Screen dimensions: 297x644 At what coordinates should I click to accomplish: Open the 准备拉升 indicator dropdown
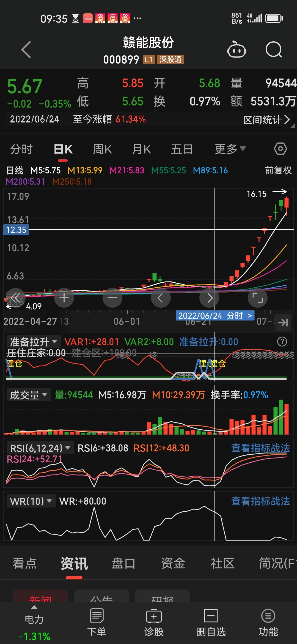[x=33, y=342]
